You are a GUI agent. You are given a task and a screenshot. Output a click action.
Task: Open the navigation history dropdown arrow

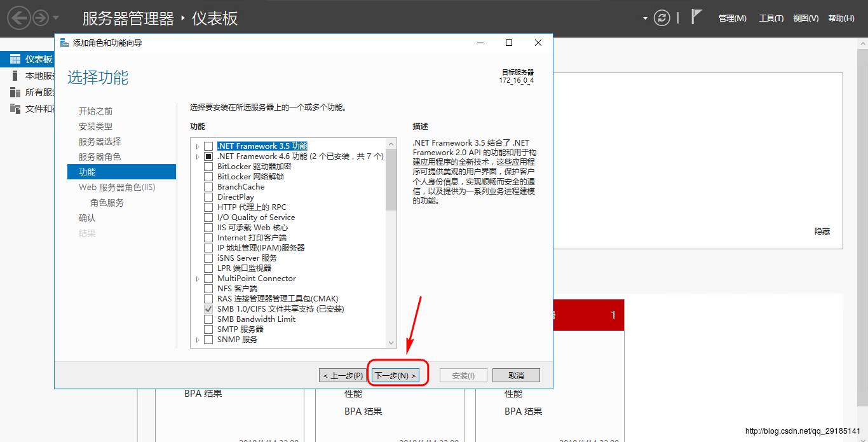coord(56,18)
